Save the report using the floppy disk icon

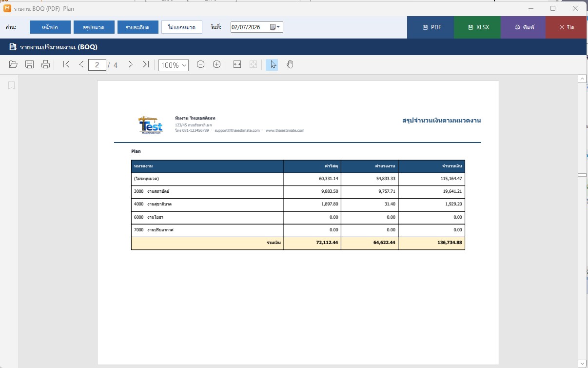coord(30,64)
